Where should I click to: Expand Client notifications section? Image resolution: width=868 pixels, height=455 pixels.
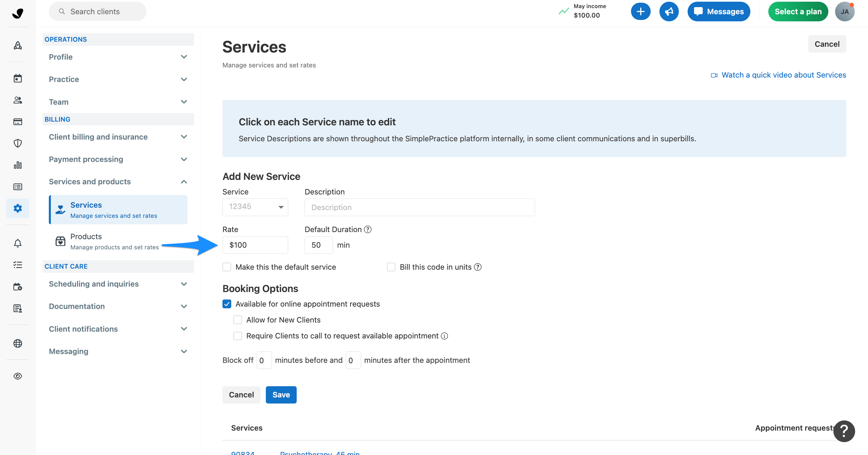pos(118,329)
